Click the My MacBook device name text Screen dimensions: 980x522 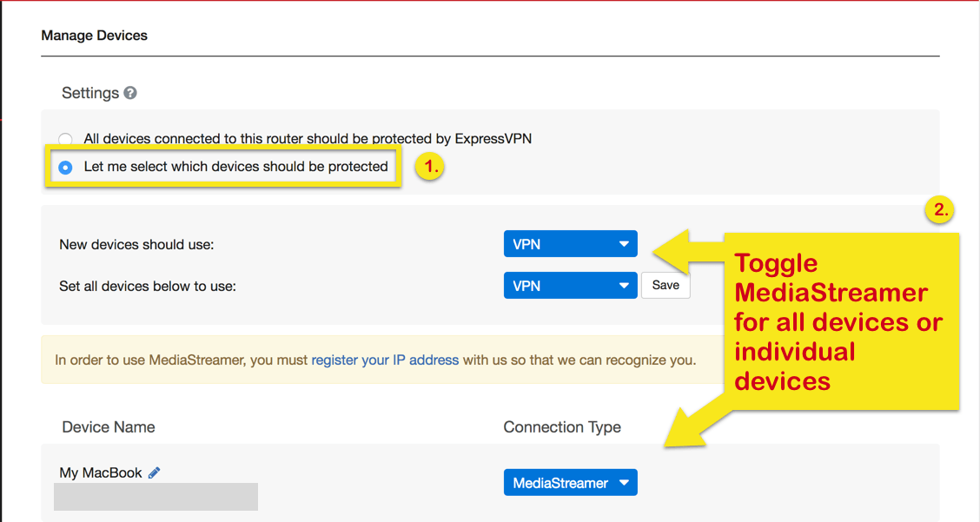[x=101, y=472]
